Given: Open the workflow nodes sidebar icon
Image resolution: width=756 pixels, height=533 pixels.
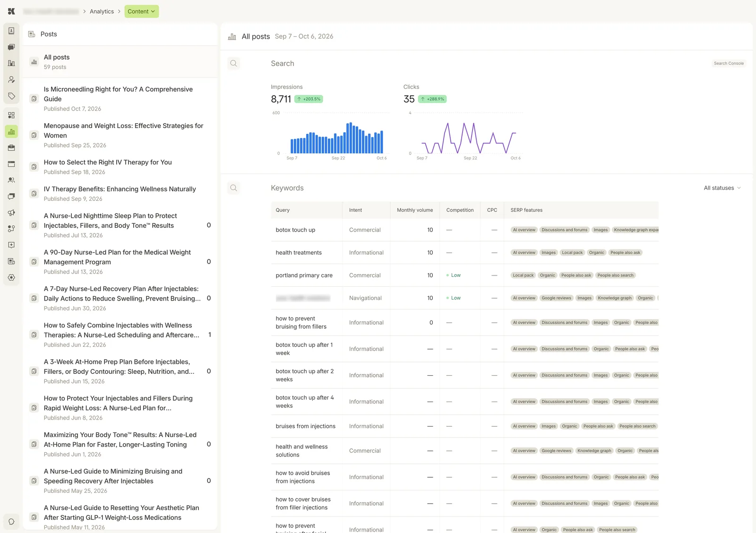Looking at the screenshot, I should [11, 229].
